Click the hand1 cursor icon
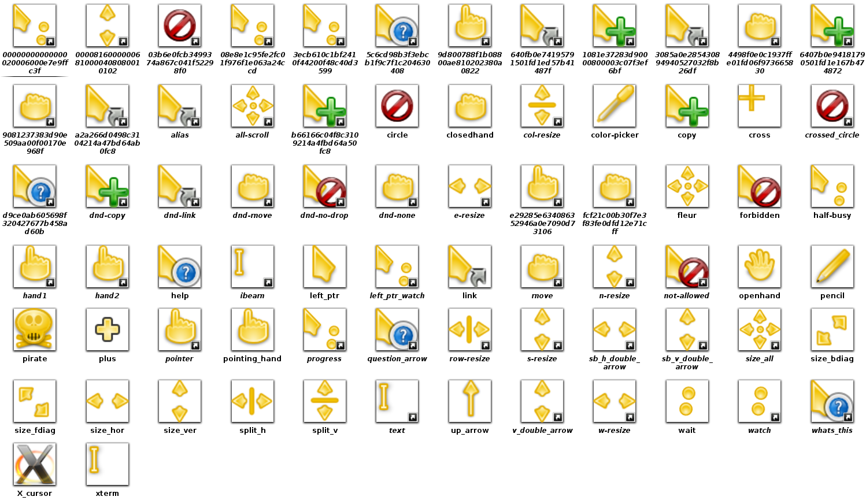Screen dimensions: 866x504 tap(35, 266)
